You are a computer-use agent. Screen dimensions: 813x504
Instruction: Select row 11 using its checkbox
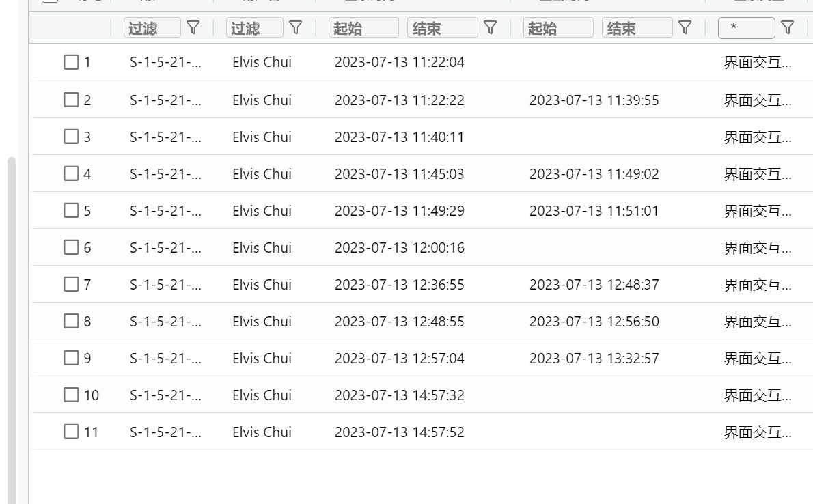pos(71,431)
